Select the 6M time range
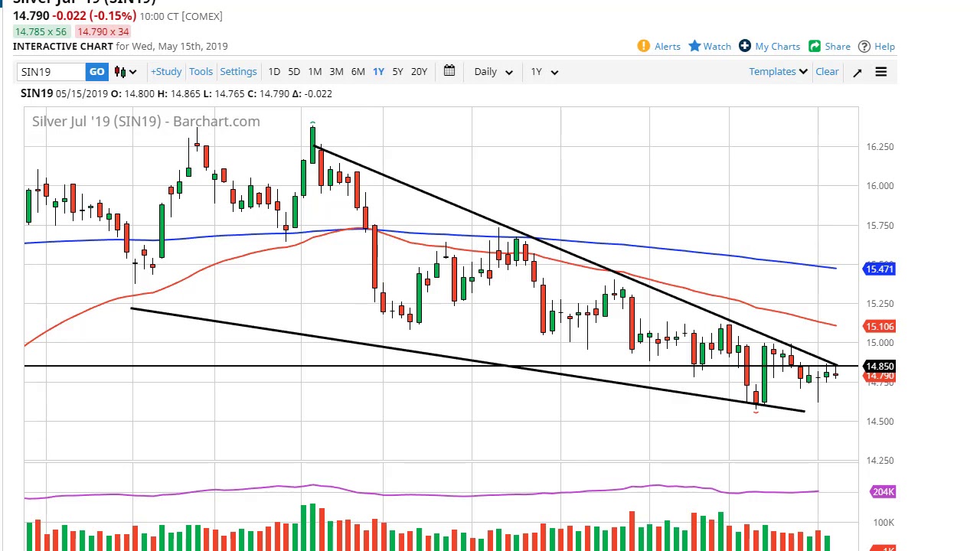The image size is (980, 551). click(x=358, y=72)
